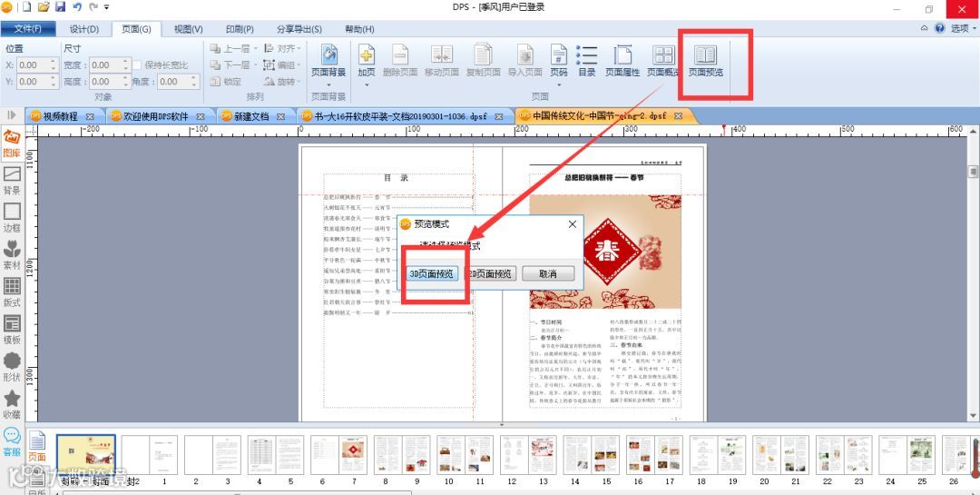Switch to the 设计(D) ribbon tab
This screenshot has height=495, width=980.
tap(83, 29)
